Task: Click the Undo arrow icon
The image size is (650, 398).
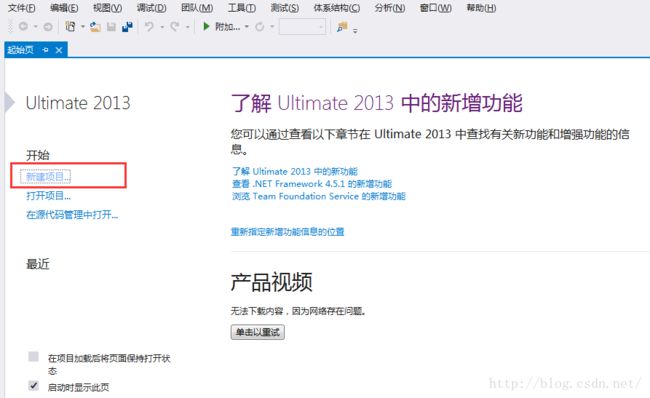Action: click(x=149, y=27)
